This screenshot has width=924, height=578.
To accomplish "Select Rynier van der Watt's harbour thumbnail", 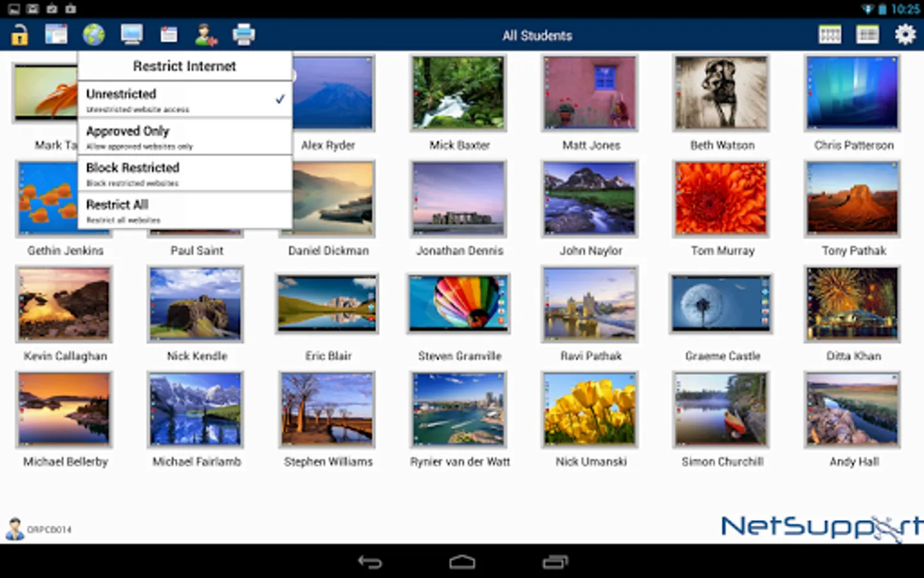I will pyautogui.click(x=459, y=409).
